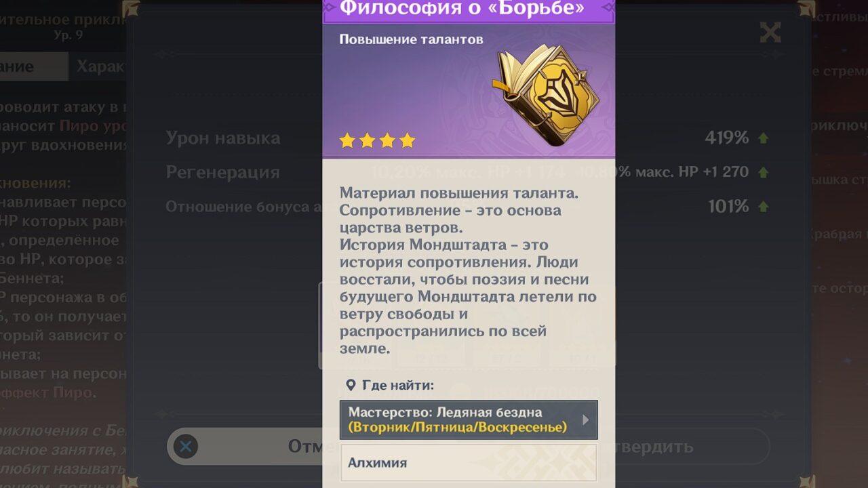Screen dimensions: 868x488
Task: Expand the Ледяная бездна source with the arrow
Action: [586, 420]
